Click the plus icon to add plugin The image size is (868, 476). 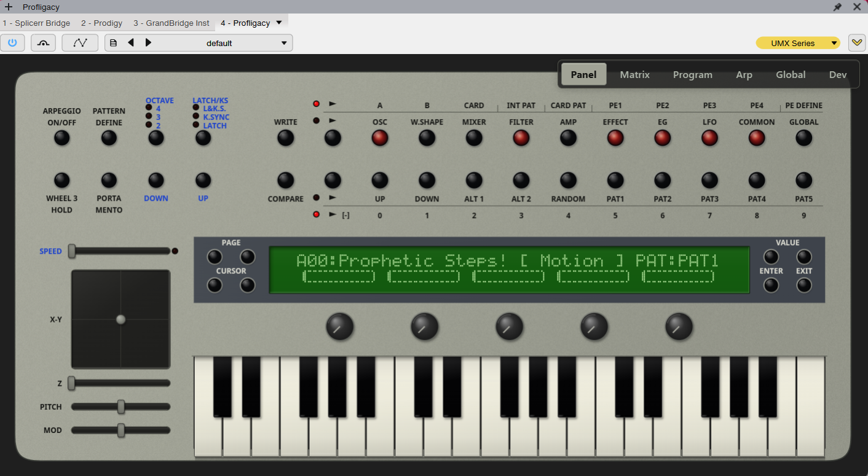point(9,7)
